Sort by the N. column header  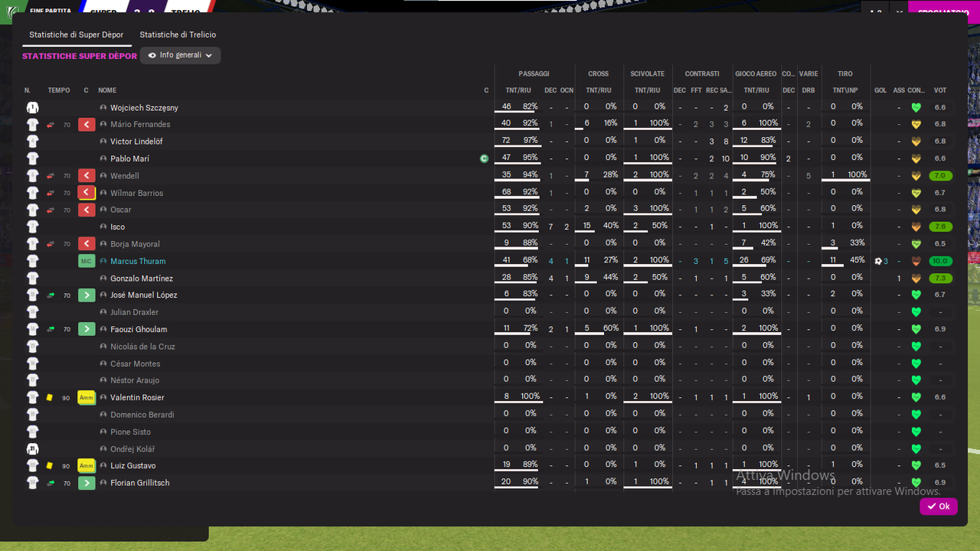(x=28, y=90)
